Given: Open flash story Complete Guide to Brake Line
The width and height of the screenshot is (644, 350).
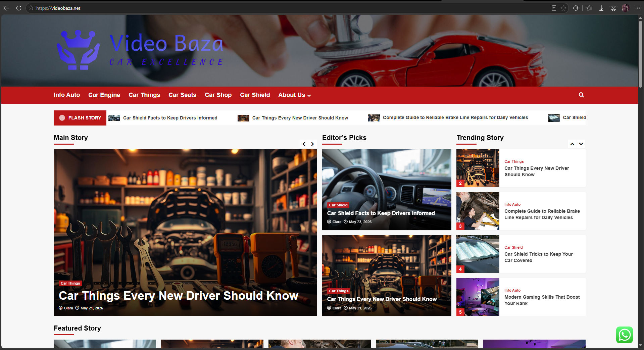Looking at the screenshot, I should tap(455, 117).
